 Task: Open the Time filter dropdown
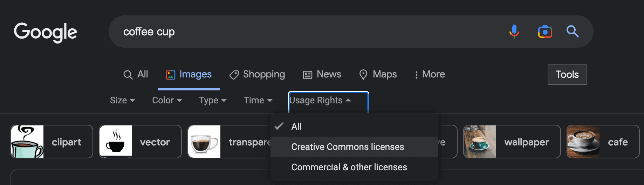coord(258,100)
